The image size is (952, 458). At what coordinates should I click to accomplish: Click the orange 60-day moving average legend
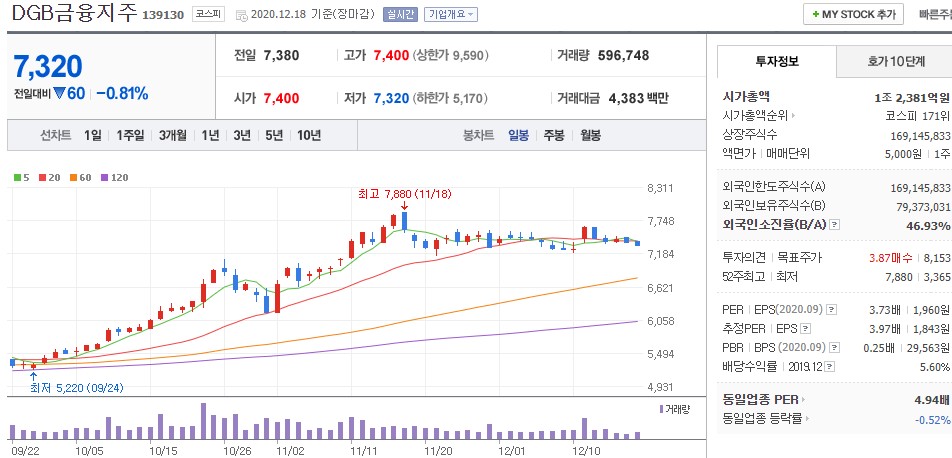(x=80, y=177)
